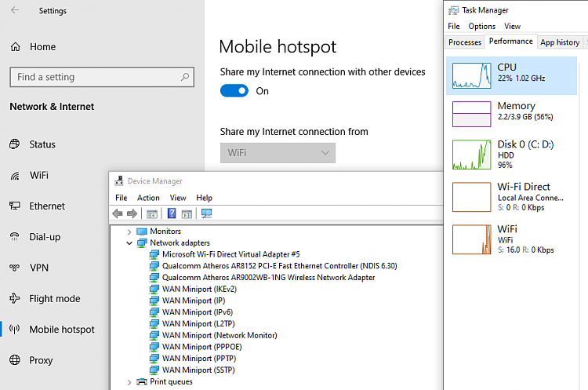Screen dimensions: 588x390
Task: Click Device Manager help toolbar icon
Action: [x=172, y=213]
